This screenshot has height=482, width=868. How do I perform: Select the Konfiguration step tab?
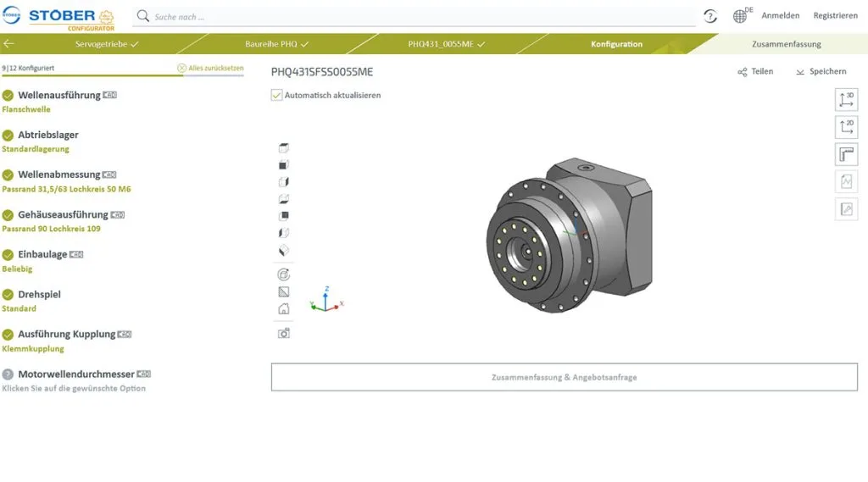pos(616,44)
